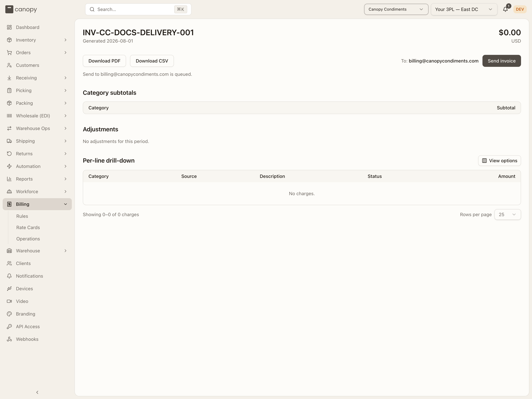Click the Shipping truck icon
The image size is (532, 399).
click(9, 141)
